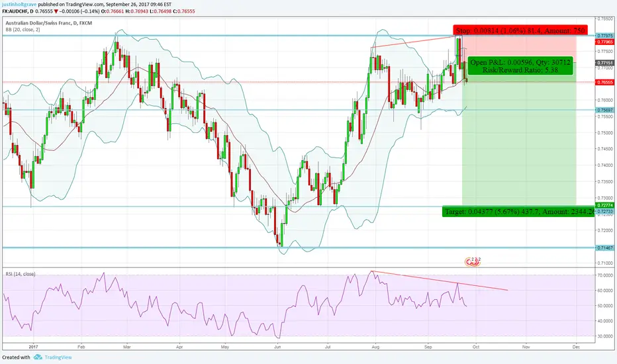617x364 pixels.
Task: Click the Apr label on the time axis
Action: pyautogui.click(x=179, y=347)
